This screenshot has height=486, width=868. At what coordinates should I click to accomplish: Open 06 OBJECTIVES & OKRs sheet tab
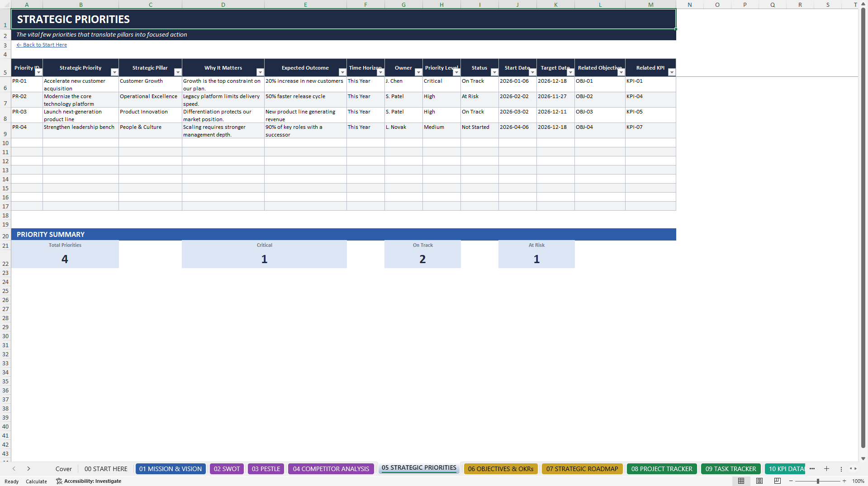[501, 469]
